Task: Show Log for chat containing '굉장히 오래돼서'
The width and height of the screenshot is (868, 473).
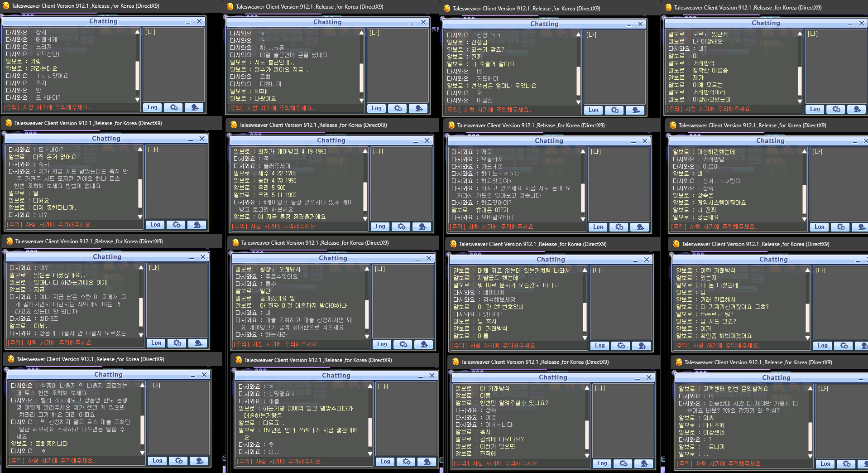Action: coord(382,344)
